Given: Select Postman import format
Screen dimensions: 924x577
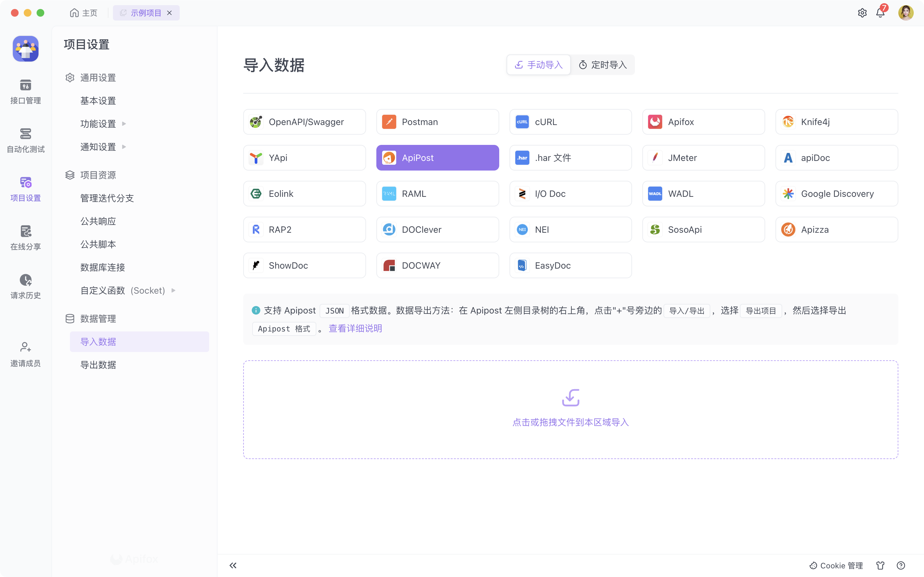Looking at the screenshot, I should click(438, 122).
